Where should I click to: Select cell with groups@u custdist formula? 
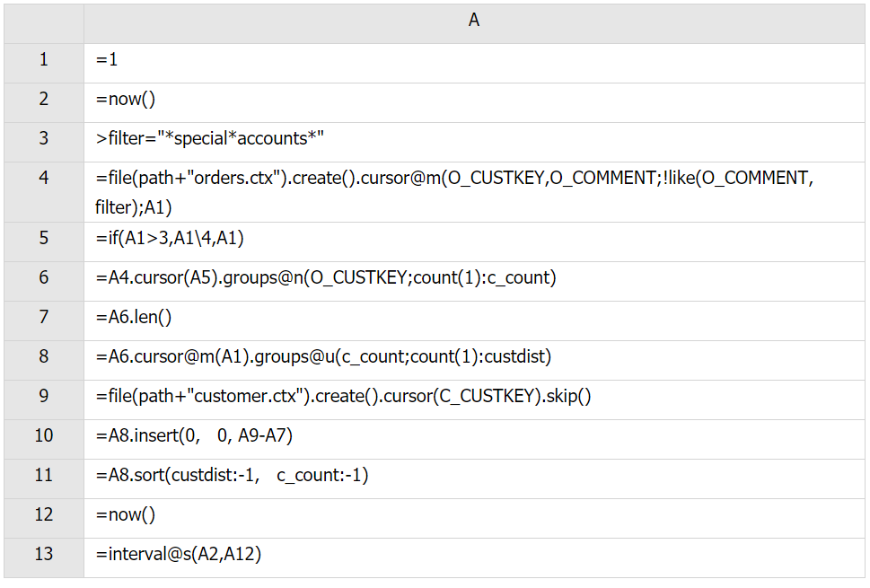tap(474, 356)
